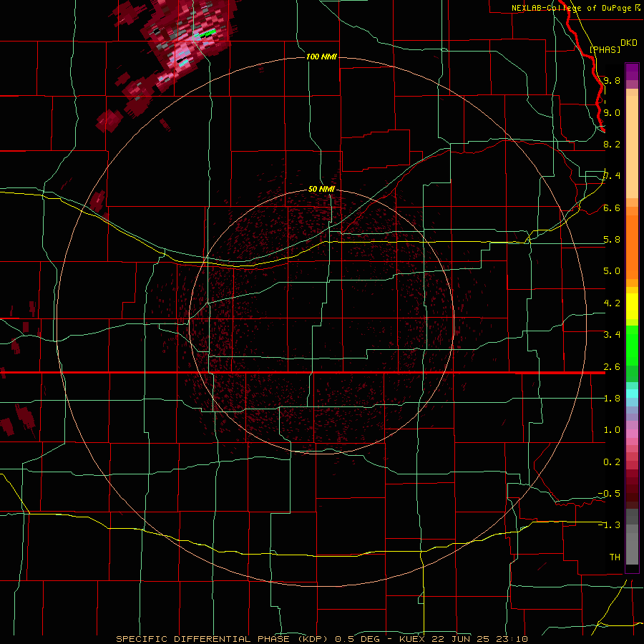Click the -0.5 value on color scale
644x644 pixels.
pyautogui.click(x=609, y=494)
